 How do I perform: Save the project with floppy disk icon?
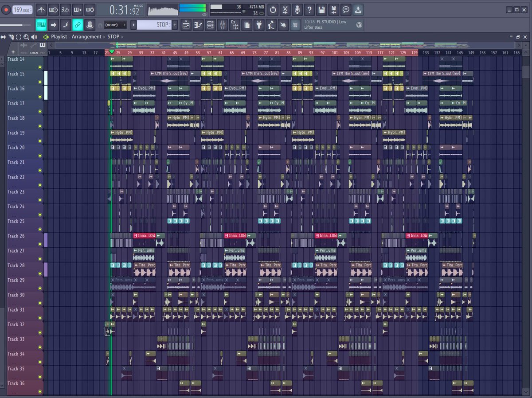click(x=321, y=9)
